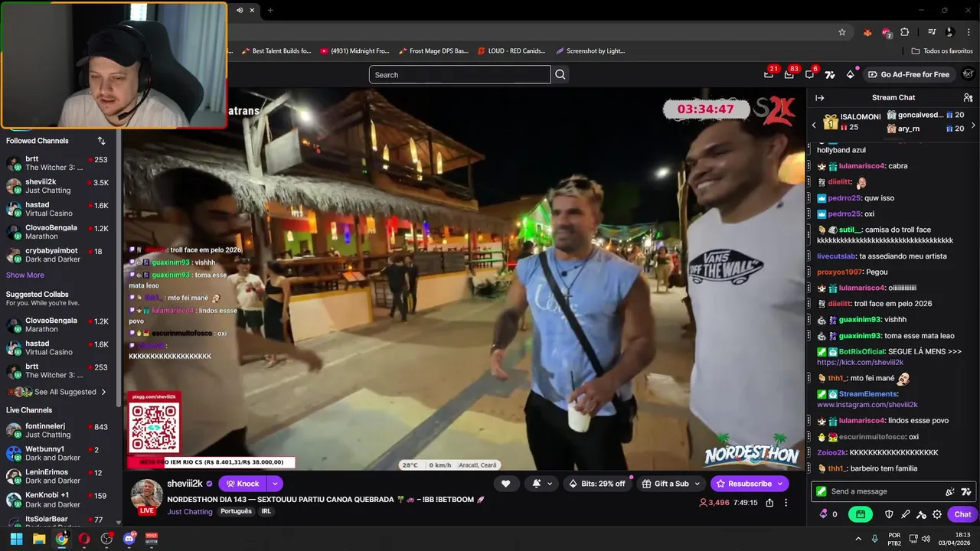The width and height of the screenshot is (980, 551).
Task: Open Bits: 29% off dropdown
Action: [599, 484]
